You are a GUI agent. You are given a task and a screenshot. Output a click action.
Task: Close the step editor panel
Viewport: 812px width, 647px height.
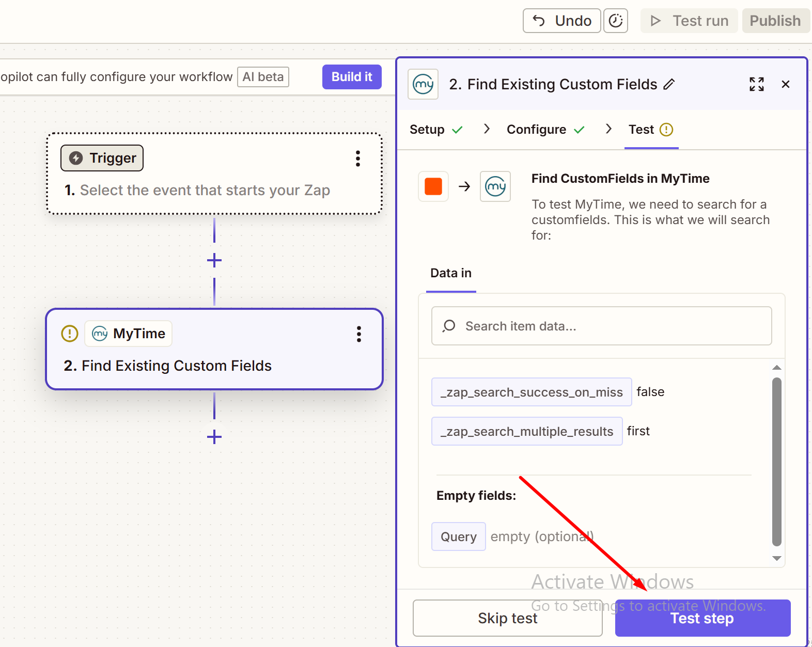click(x=786, y=84)
